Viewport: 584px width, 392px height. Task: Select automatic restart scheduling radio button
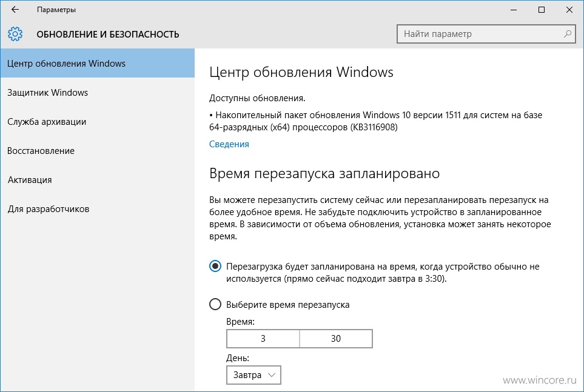[x=215, y=266]
